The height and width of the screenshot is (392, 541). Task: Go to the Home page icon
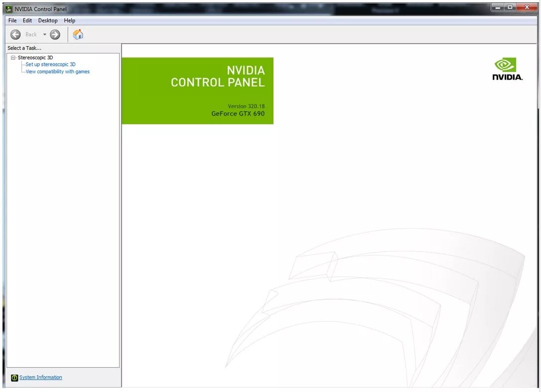[x=78, y=34]
